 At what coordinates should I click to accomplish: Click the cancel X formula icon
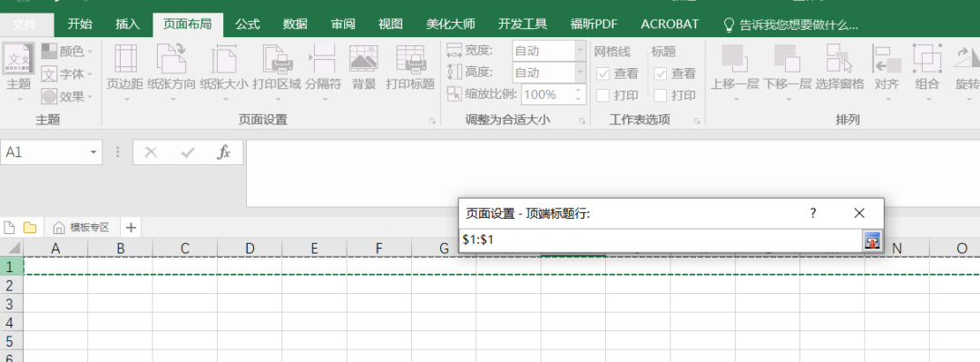[x=151, y=152]
